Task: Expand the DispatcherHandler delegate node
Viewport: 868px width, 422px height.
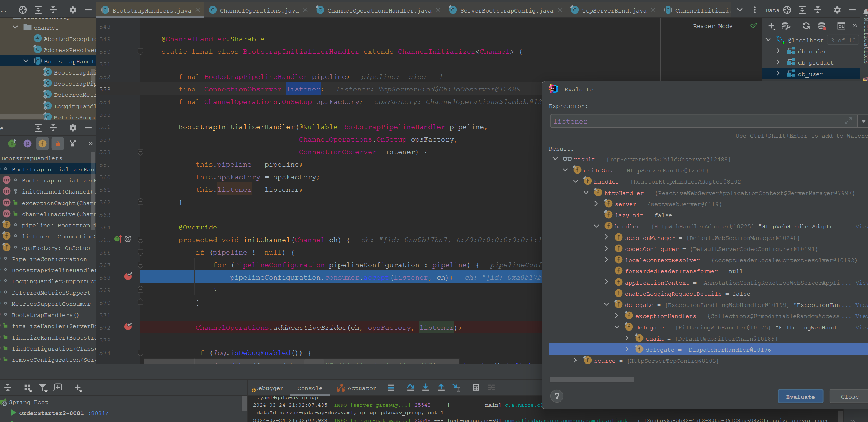Action: (627, 349)
